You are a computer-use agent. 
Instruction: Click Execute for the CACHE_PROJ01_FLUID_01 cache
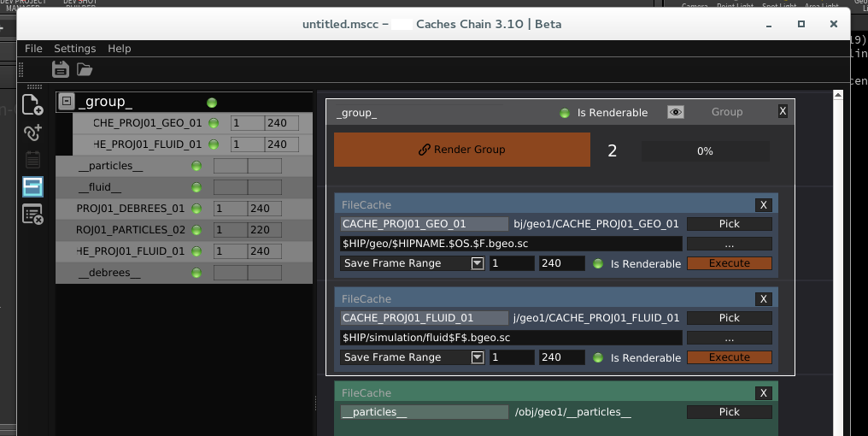coord(729,357)
